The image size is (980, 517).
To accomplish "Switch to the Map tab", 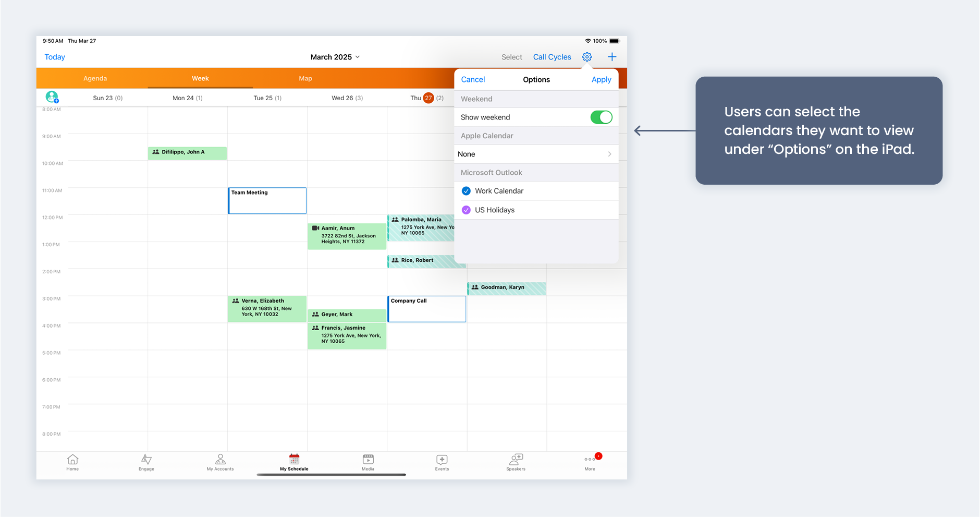I will tap(305, 78).
